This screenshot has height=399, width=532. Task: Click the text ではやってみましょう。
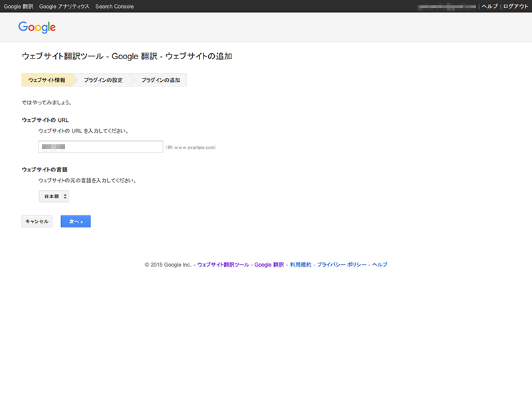[47, 102]
